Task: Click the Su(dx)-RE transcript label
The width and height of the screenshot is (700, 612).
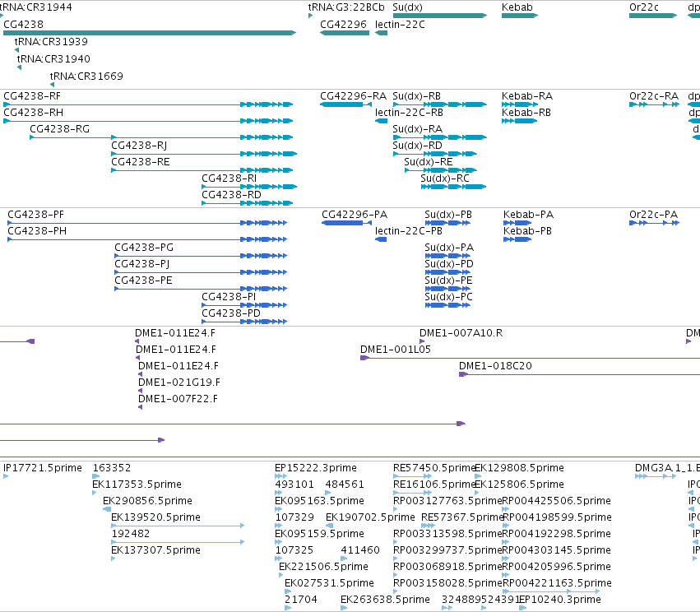Action: 429,162
